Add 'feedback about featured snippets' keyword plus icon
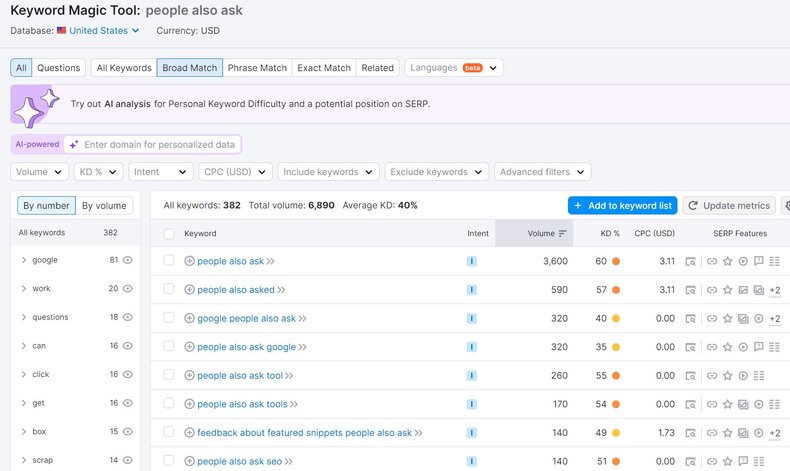The height and width of the screenshot is (471, 790). pos(189,433)
